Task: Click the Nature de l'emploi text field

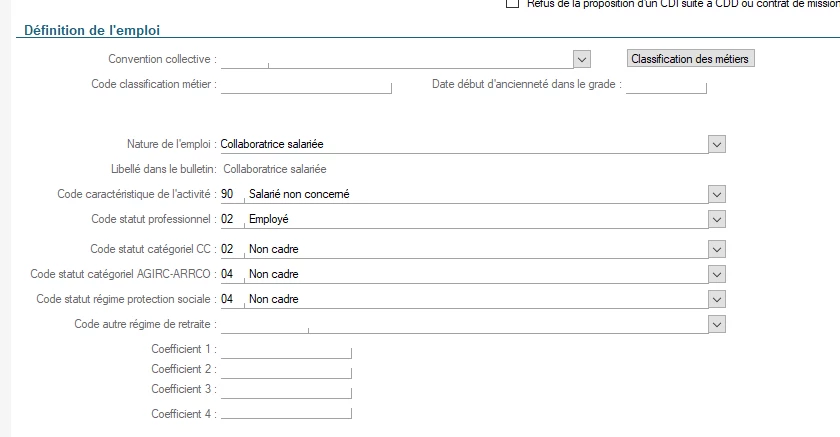Action: [460, 144]
